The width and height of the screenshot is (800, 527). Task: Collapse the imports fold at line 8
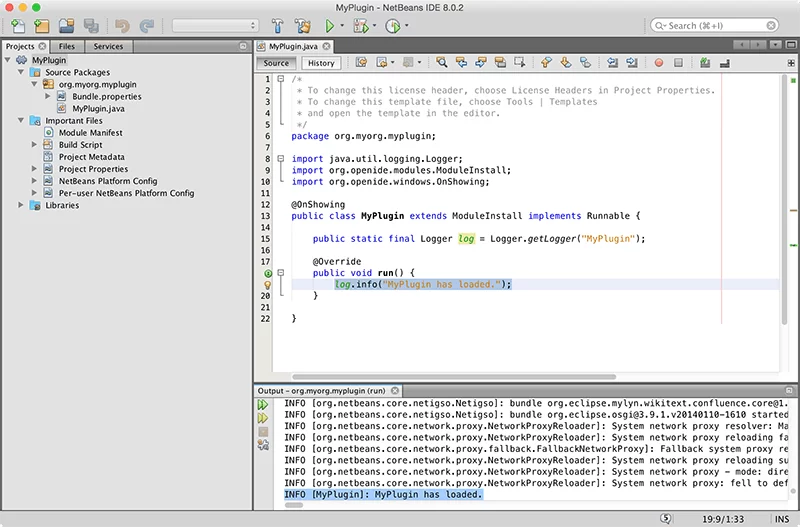(281, 159)
